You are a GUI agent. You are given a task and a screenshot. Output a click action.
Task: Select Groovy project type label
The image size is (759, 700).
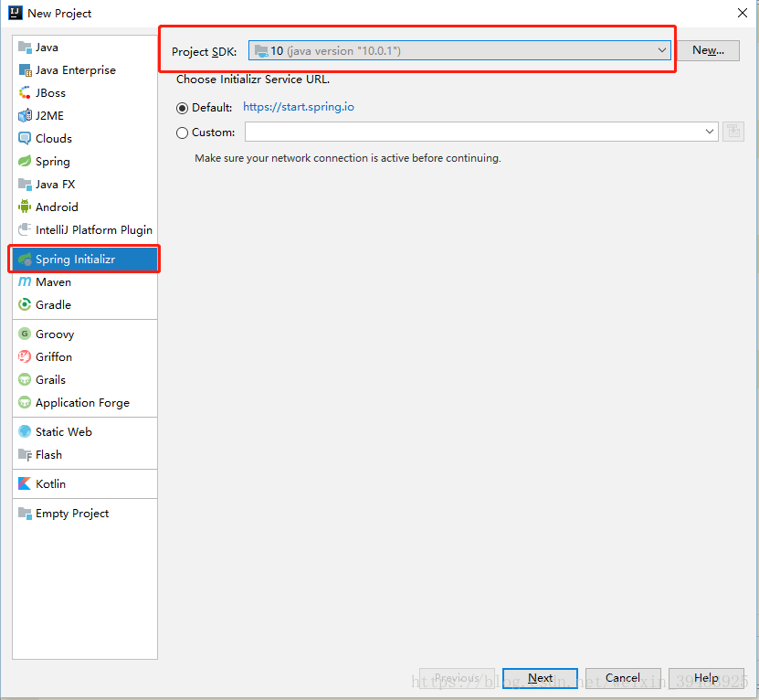(55, 334)
